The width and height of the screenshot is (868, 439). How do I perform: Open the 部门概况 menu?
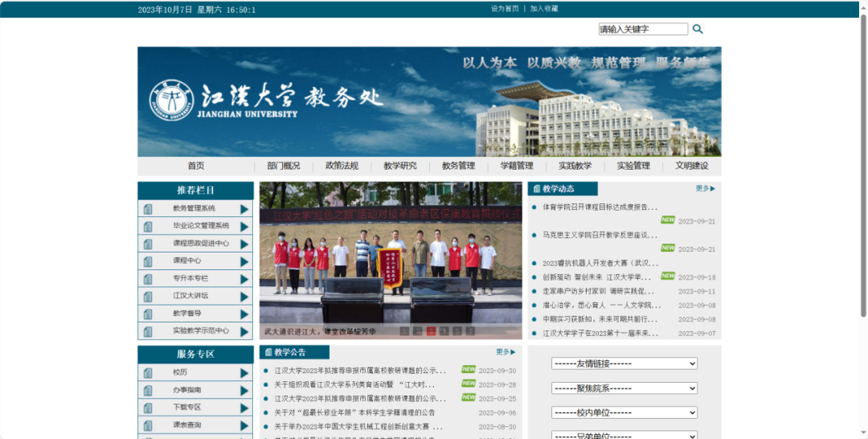coord(284,166)
